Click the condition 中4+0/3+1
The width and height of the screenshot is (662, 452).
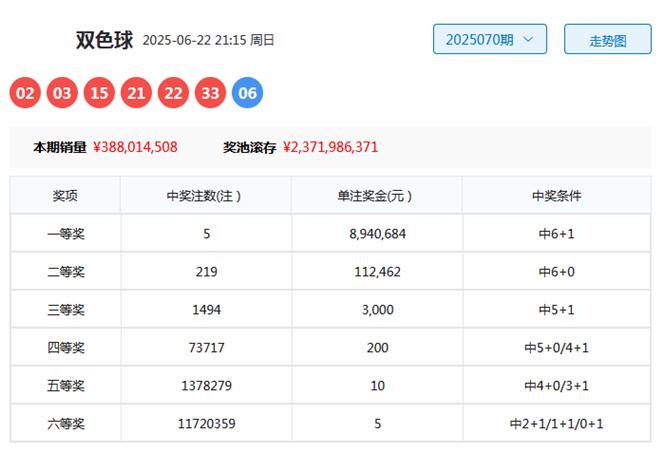tap(556, 385)
